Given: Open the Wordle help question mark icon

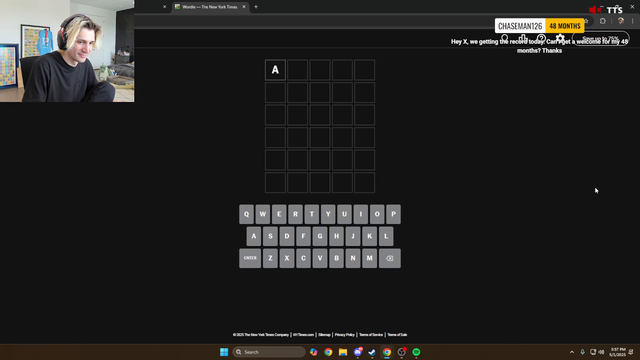Looking at the screenshot, I should pos(541,38).
